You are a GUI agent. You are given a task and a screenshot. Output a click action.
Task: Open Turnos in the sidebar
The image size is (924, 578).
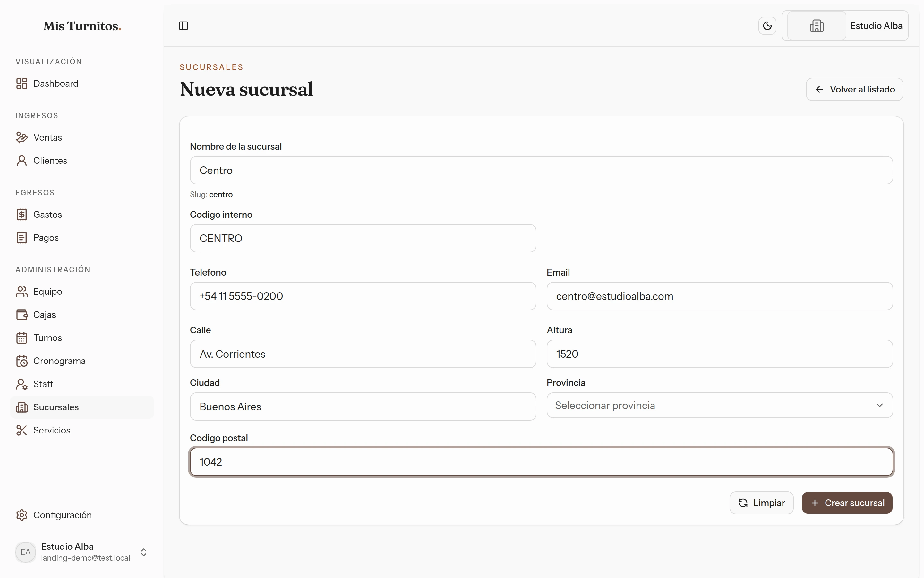click(x=82, y=337)
